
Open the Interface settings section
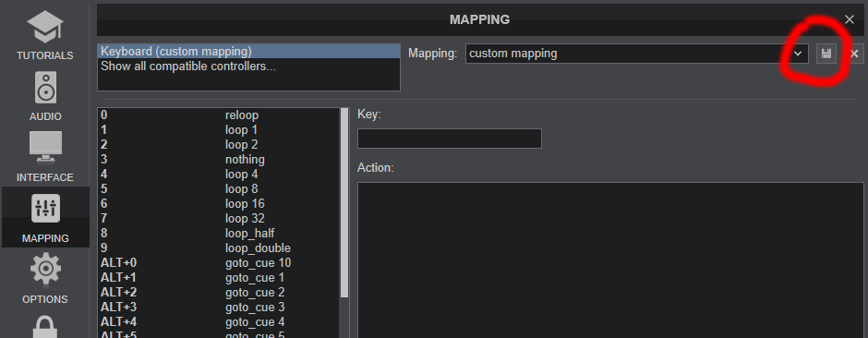(x=45, y=157)
